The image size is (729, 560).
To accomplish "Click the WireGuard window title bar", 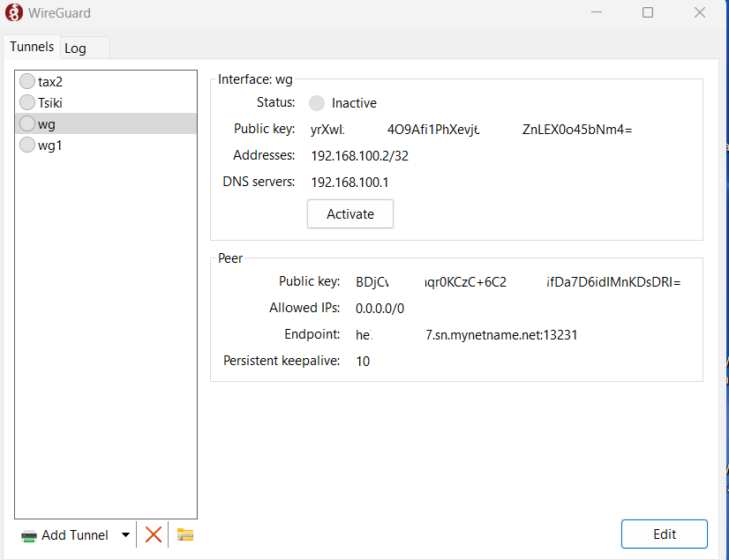I will pyautogui.click(x=353, y=12).
